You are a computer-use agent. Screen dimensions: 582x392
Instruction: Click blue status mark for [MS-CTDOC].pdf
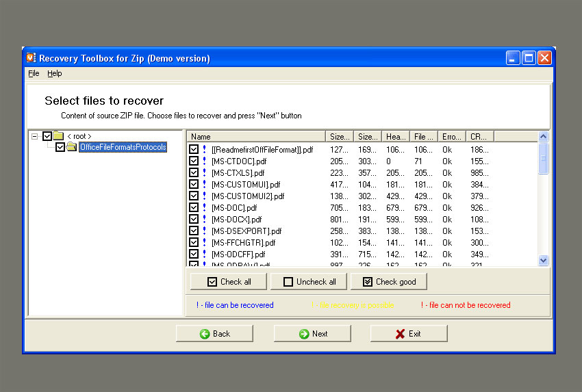204,161
